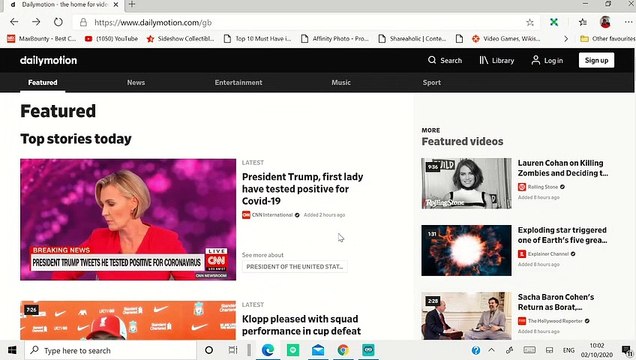Open the Klopp press conference thumbnail
The width and height of the screenshot is (636, 360).
pos(128,320)
